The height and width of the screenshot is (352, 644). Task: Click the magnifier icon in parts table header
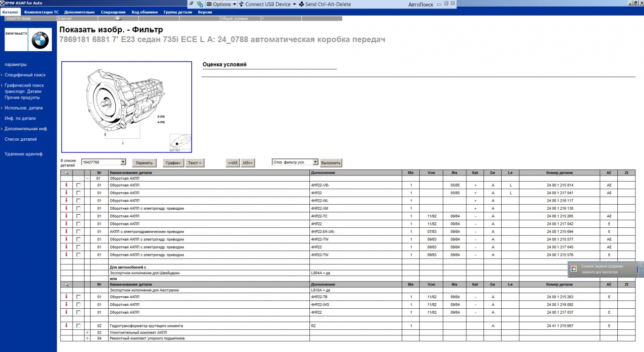click(66, 172)
